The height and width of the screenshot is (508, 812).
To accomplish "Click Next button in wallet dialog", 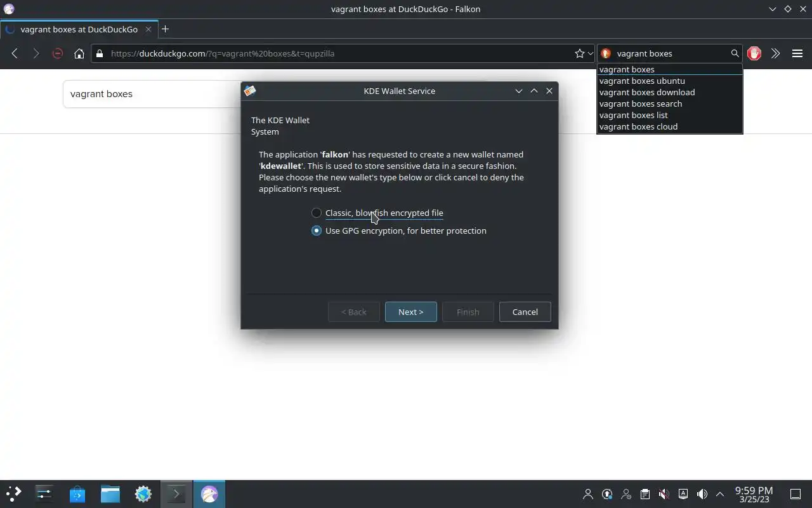I will pyautogui.click(x=410, y=312).
